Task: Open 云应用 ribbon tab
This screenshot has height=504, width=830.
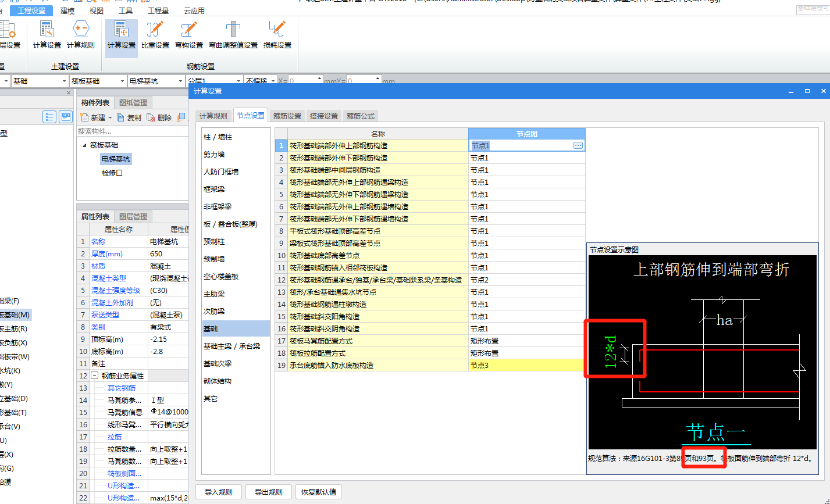Action: (194, 10)
